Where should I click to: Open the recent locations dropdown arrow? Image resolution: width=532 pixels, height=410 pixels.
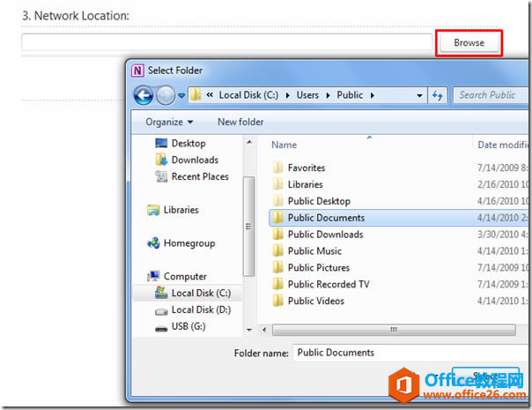[181, 96]
